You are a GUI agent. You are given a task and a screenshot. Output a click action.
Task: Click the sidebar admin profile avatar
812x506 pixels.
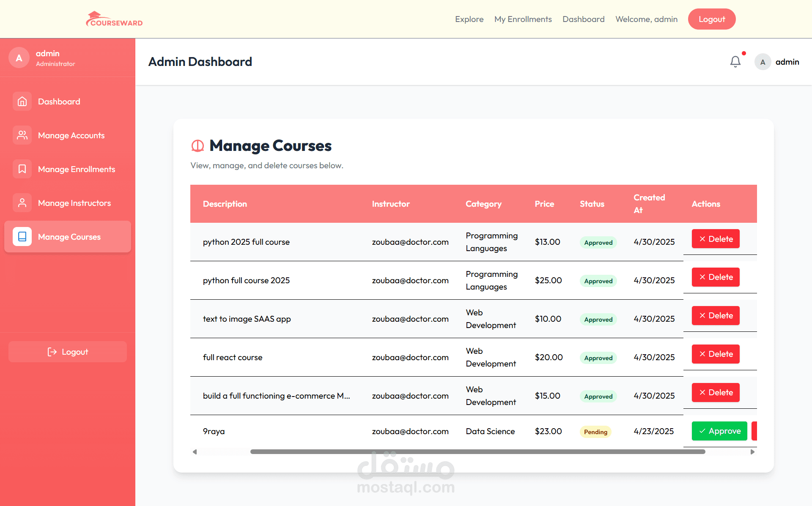tap(19, 58)
